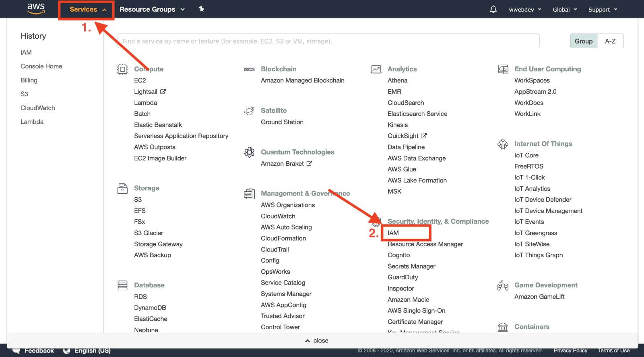Open Systems Manager service
Image resolution: width=644 pixels, height=357 pixels.
(286, 294)
